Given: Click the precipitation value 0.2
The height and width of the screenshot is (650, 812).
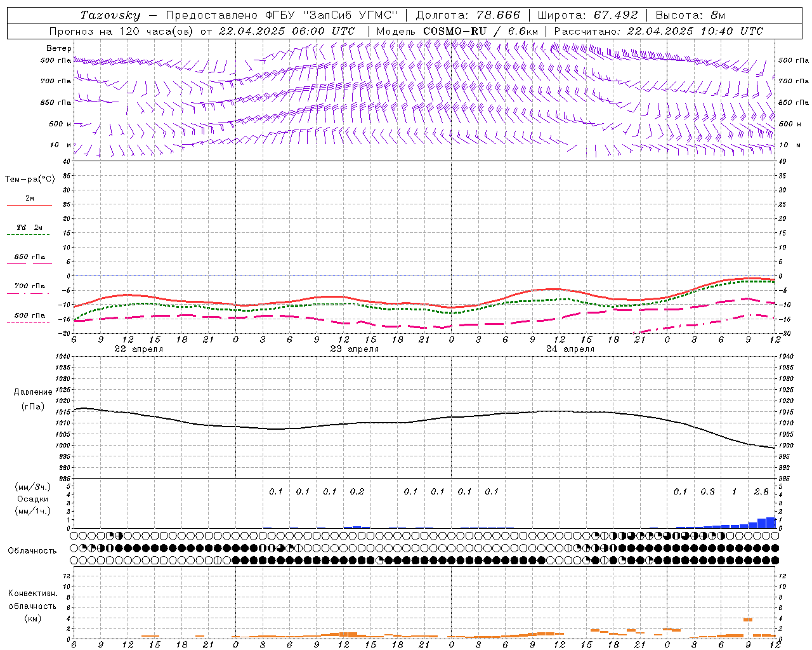Looking at the screenshot, I should point(357,491).
